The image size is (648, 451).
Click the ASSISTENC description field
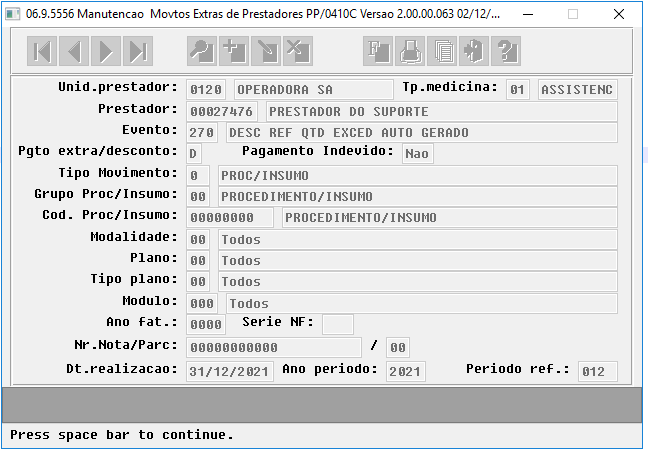578,90
